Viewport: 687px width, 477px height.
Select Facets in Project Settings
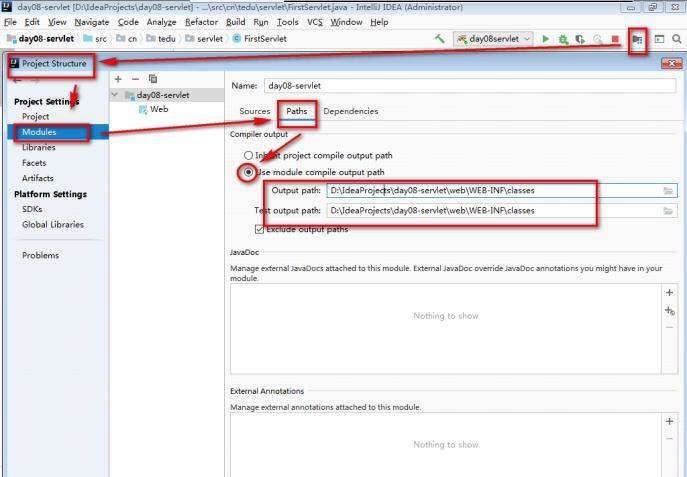(34, 163)
